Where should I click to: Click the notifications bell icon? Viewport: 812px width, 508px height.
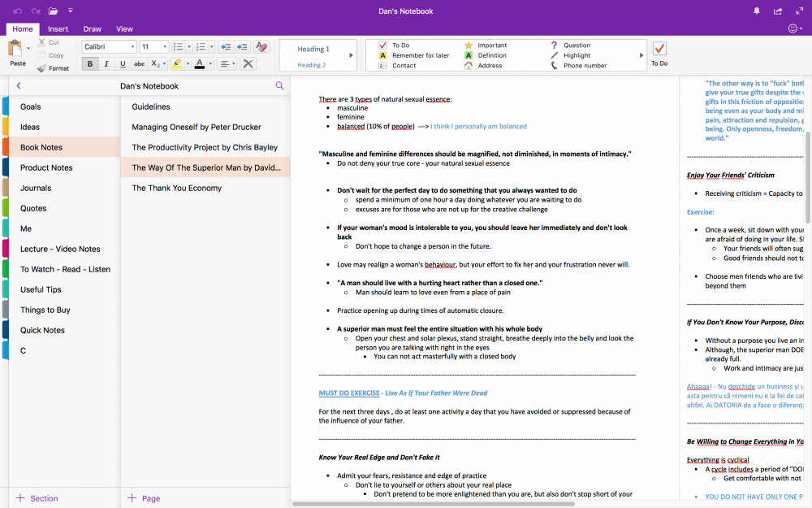click(x=757, y=11)
